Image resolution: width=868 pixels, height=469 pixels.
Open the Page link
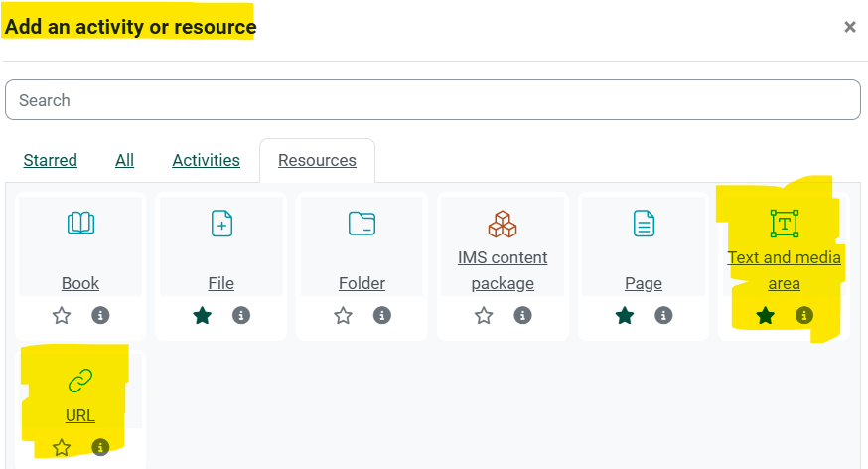tap(644, 283)
